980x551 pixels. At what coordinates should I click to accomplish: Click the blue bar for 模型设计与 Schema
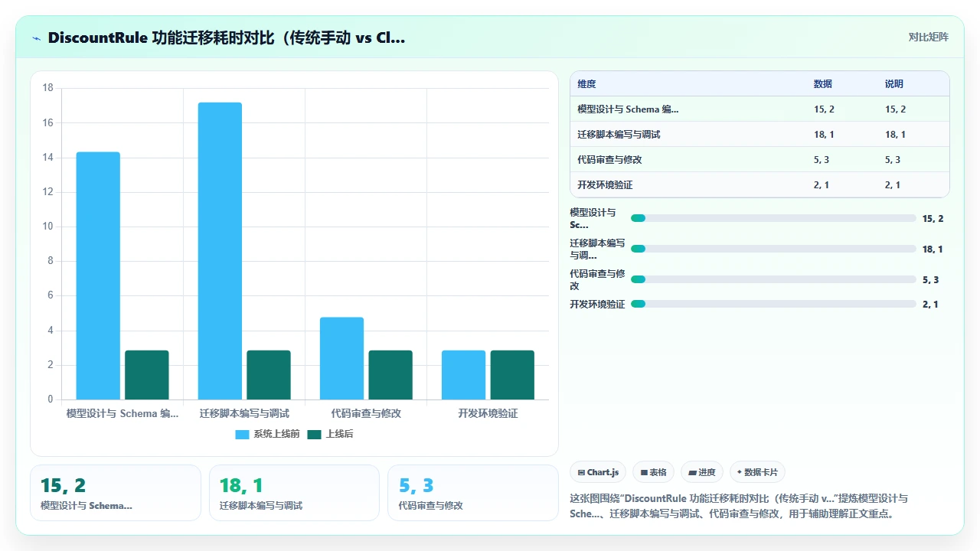click(x=98, y=275)
